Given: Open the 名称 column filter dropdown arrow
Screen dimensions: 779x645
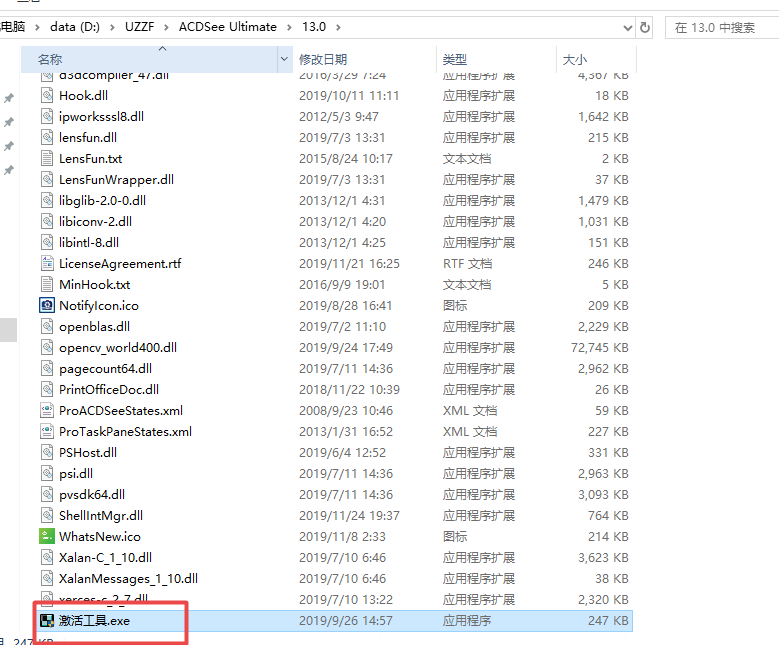Looking at the screenshot, I should 284,60.
